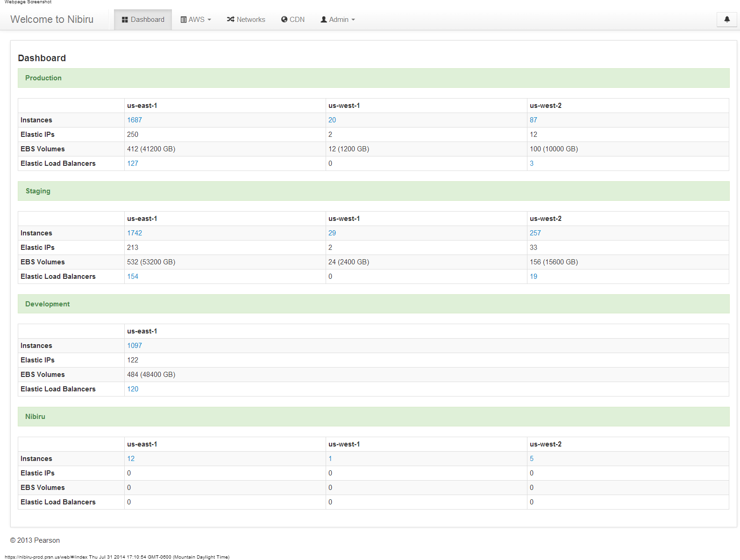
Task: Click the AWS list icon
Action: [184, 20]
